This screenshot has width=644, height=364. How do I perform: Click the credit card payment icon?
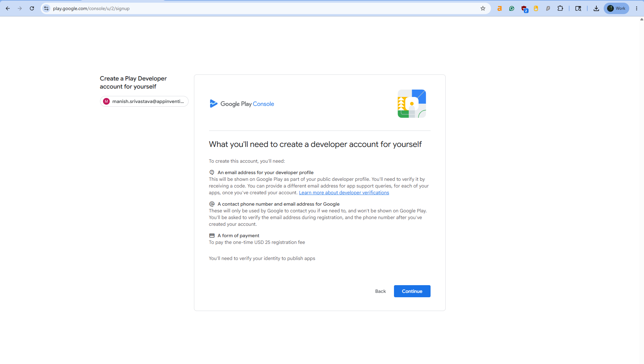(212, 236)
